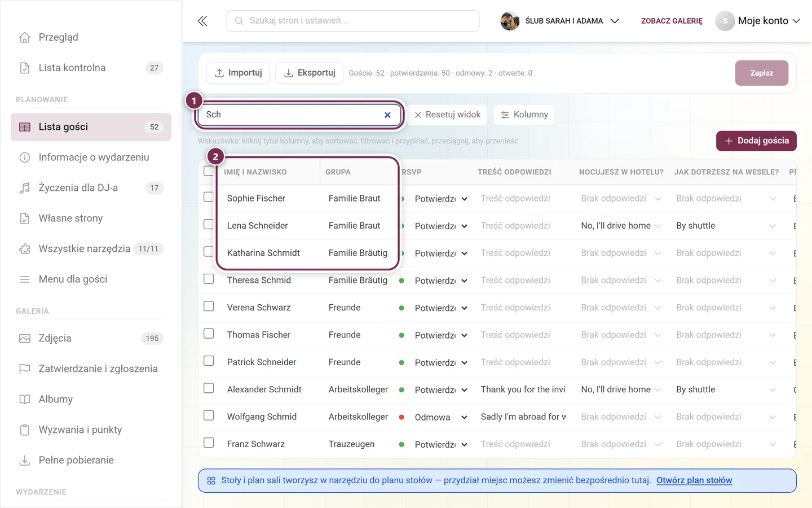Click Własne strony page icon
812x508 pixels.
coord(25,218)
